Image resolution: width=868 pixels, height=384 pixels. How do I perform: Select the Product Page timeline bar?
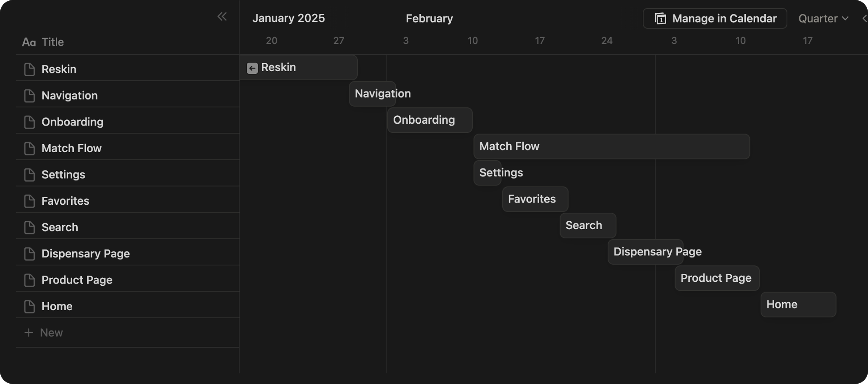pos(717,278)
